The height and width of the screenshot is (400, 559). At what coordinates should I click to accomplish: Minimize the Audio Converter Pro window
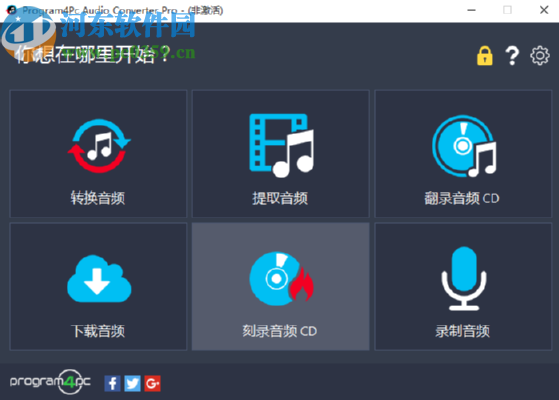(471, 10)
